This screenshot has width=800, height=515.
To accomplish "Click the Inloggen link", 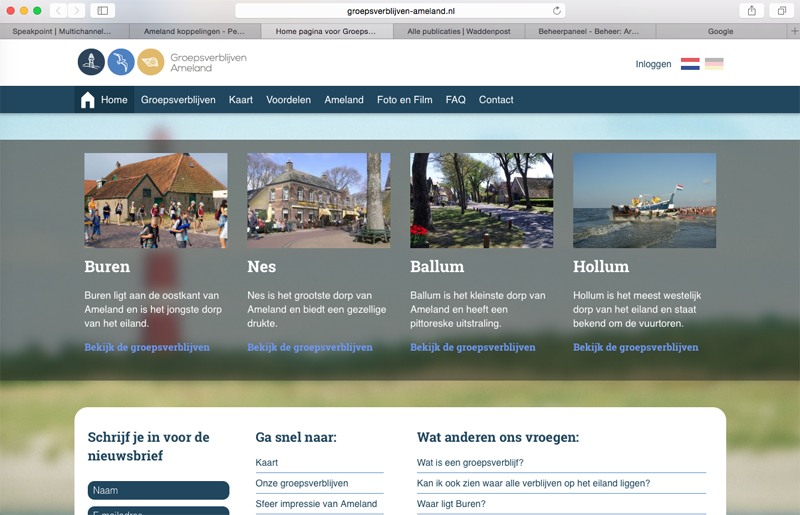I will pos(653,64).
